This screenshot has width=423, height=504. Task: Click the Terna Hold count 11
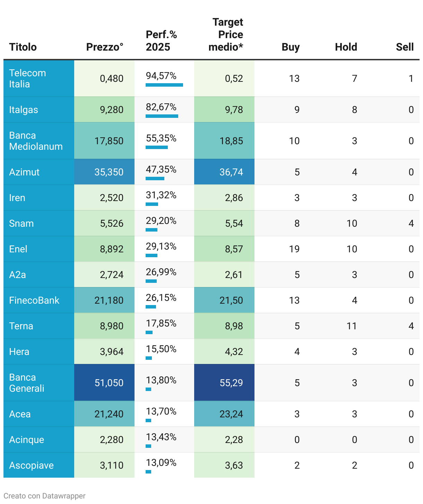(352, 326)
